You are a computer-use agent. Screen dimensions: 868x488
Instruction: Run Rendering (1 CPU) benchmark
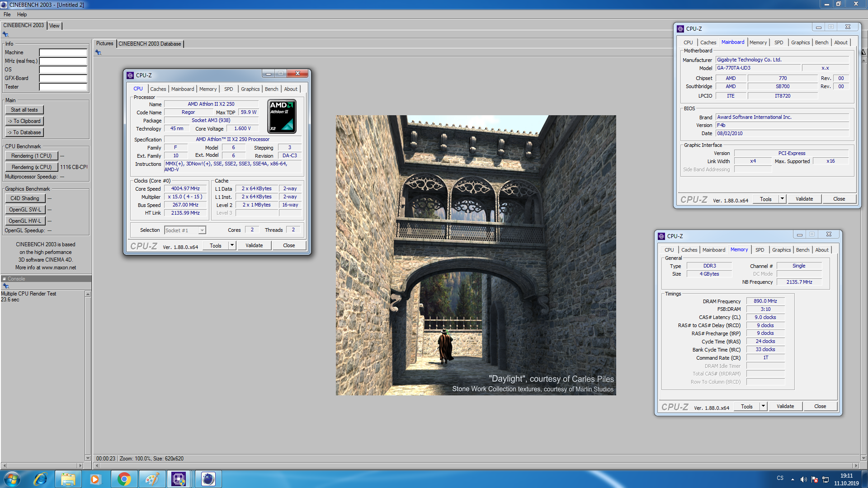pos(31,156)
